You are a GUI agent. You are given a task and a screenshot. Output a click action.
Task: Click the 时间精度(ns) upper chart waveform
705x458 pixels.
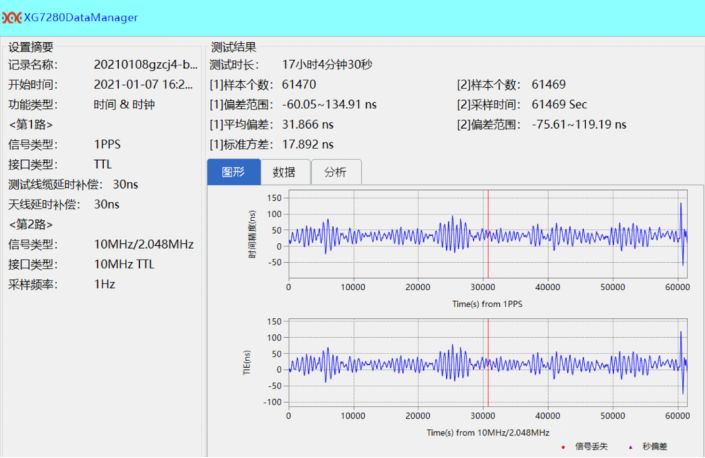(400, 236)
